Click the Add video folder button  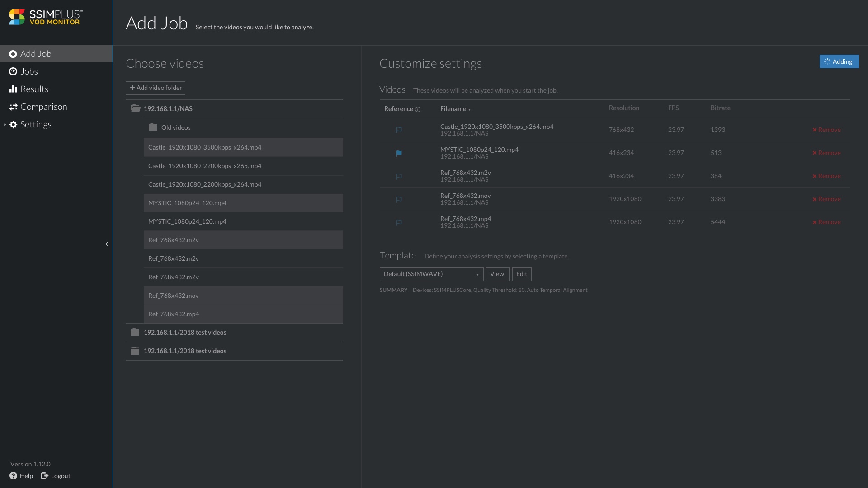pyautogui.click(x=156, y=88)
